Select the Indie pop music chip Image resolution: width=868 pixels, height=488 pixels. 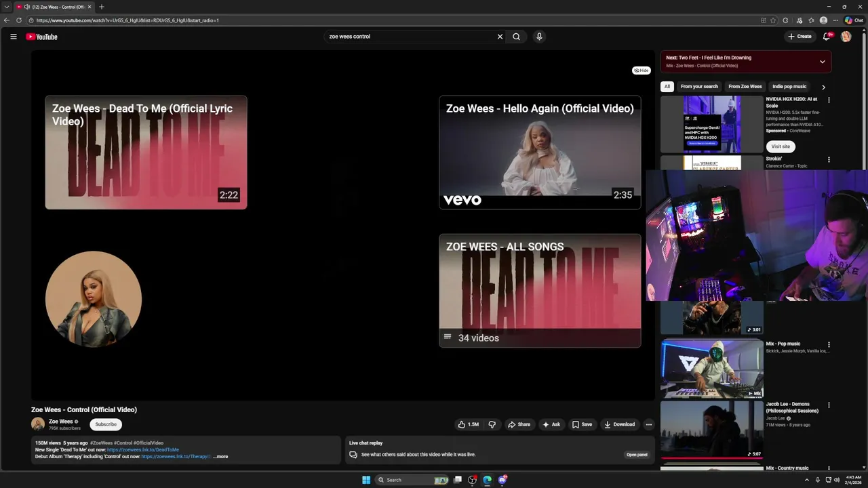pyautogui.click(x=789, y=87)
